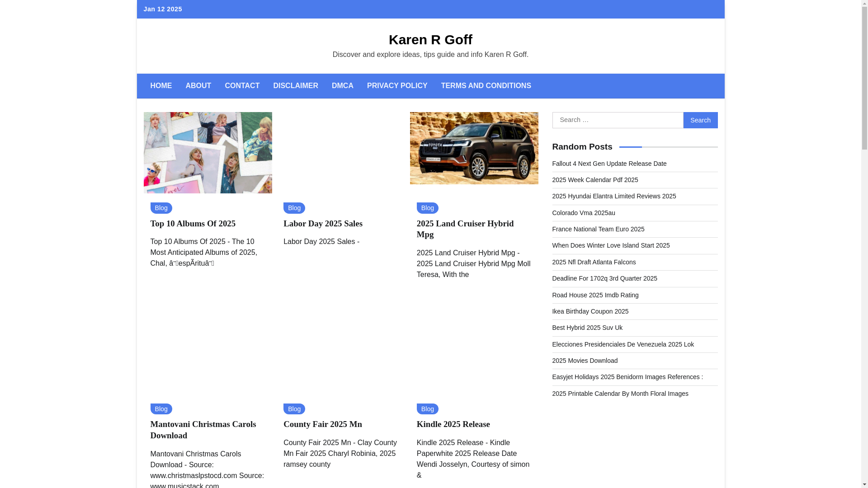Open County Fair 2025 Mn post
The width and height of the screenshot is (868, 488).
(322, 424)
